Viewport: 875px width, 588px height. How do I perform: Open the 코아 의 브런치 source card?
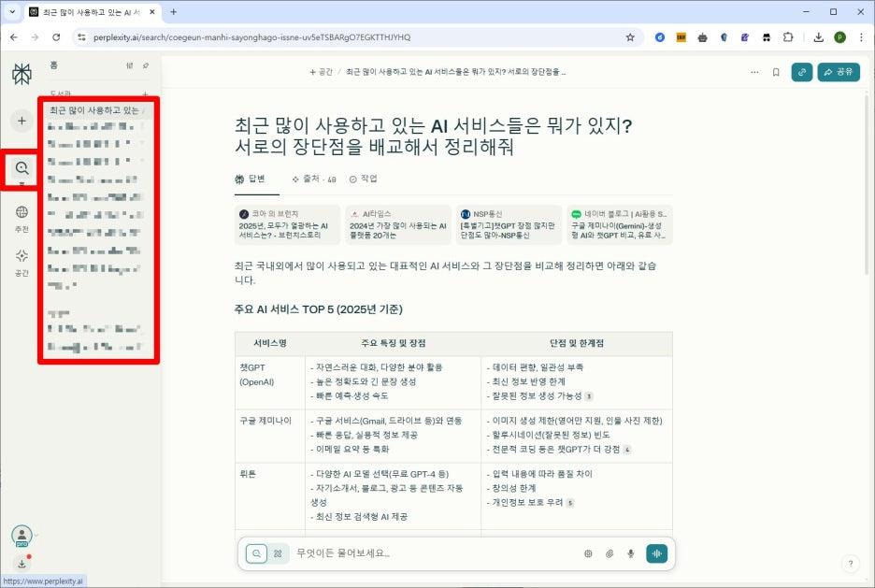pyautogui.click(x=287, y=224)
